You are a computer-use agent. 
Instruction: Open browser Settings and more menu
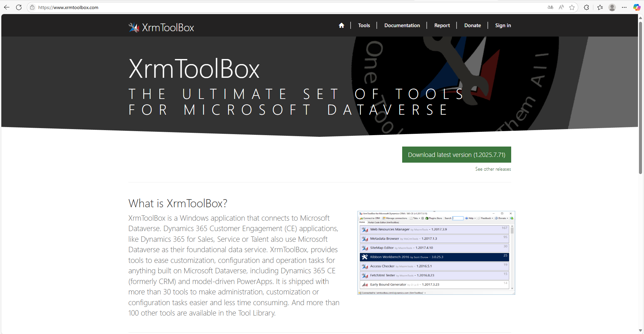[x=624, y=7]
